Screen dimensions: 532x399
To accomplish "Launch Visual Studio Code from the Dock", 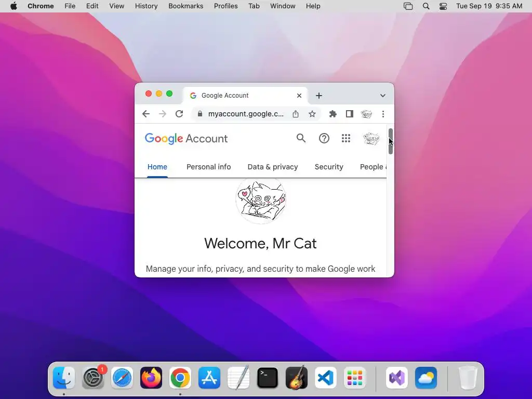I will [x=326, y=378].
